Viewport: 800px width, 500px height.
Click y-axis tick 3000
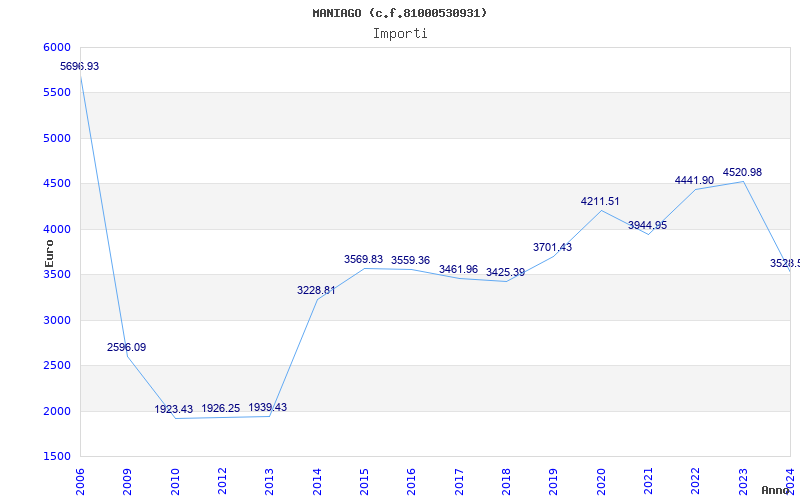pos(57,320)
